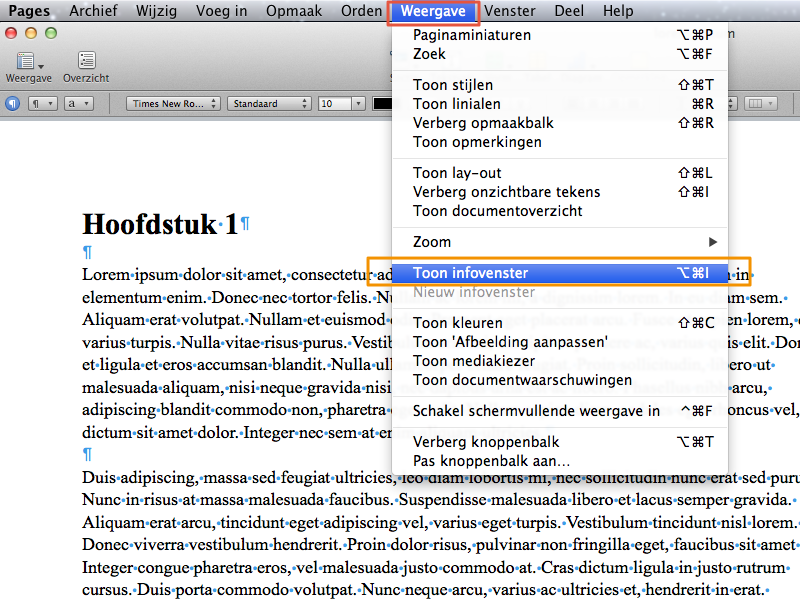Choose Toon kleuren
This screenshot has width=800, height=600.
(560, 323)
